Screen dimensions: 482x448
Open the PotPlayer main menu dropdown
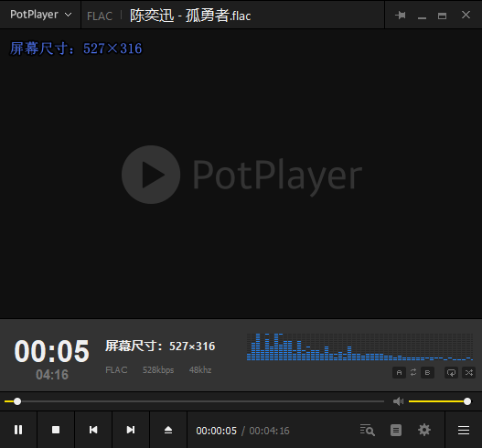pos(40,15)
